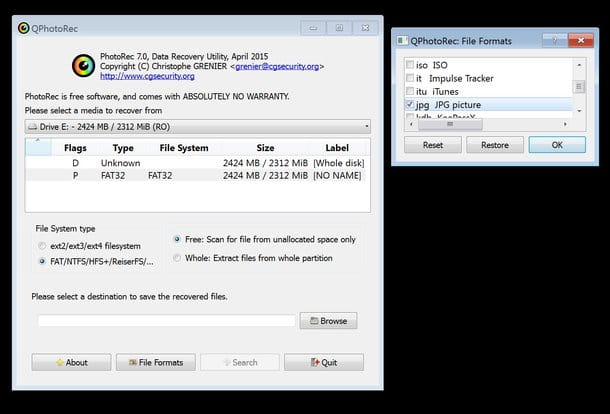Open the File Formats button

point(156,362)
